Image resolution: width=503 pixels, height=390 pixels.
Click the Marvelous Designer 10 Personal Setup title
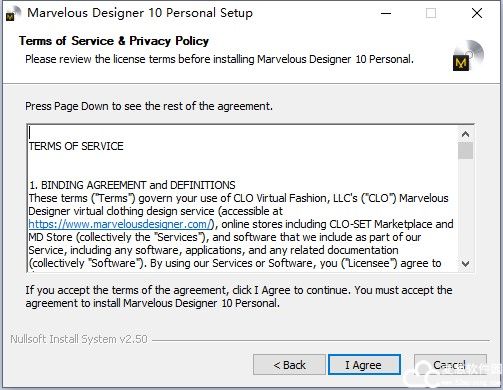140,13
